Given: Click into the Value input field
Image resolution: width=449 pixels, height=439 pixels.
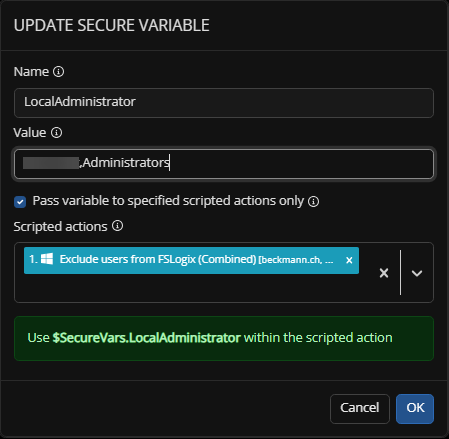Looking at the screenshot, I should tap(224, 164).
